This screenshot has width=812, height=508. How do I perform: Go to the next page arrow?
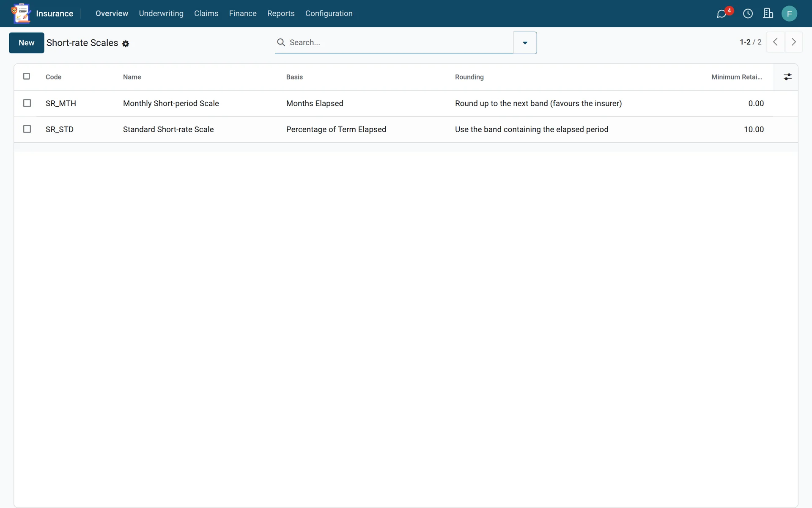click(794, 42)
